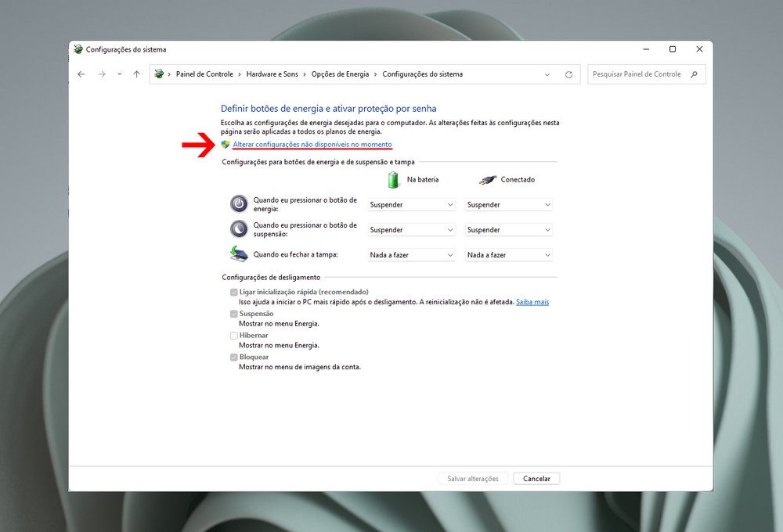Open lid close dropdown under Conectado
783x532 pixels.
click(509, 255)
